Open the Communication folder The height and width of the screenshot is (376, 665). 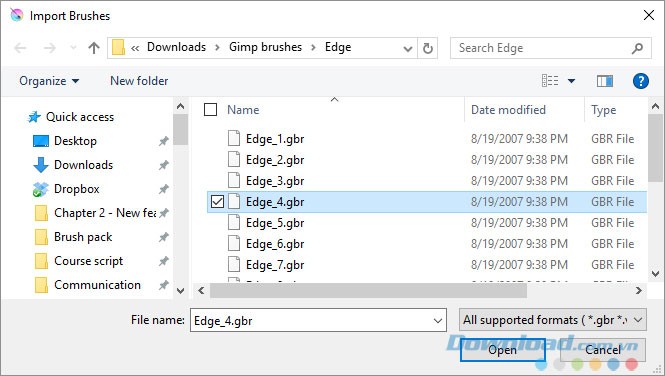87,285
